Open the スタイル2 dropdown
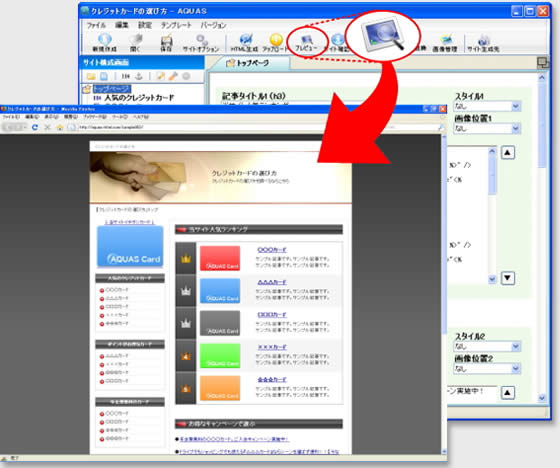 (x=487, y=346)
